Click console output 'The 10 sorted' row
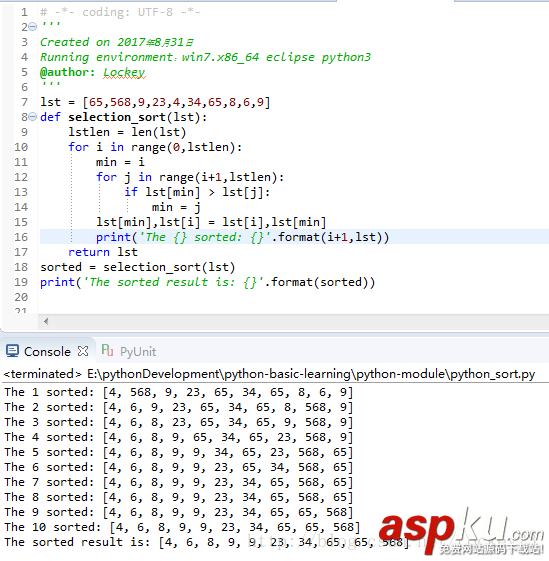The image size is (549, 561). point(182,528)
